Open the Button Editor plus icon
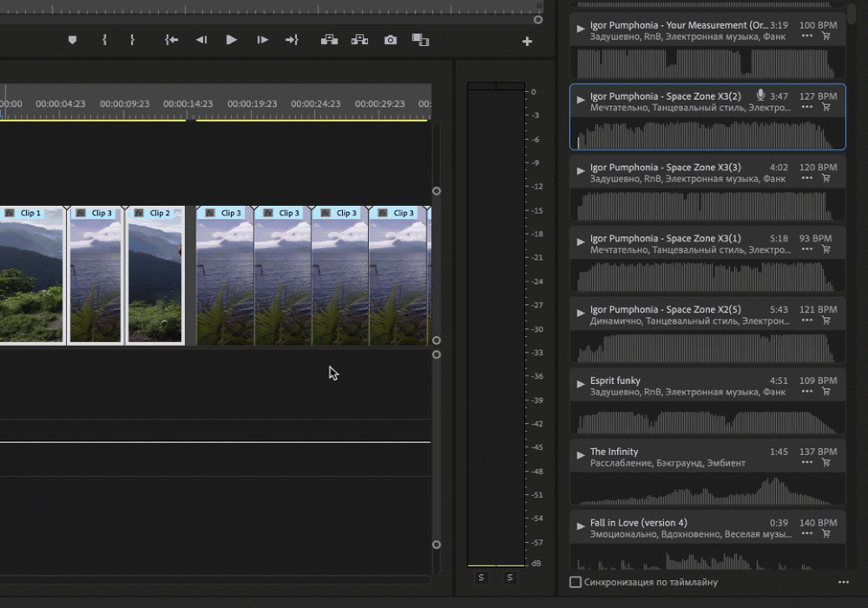The height and width of the screenshot is (608, 868). (x=527, y=41)
